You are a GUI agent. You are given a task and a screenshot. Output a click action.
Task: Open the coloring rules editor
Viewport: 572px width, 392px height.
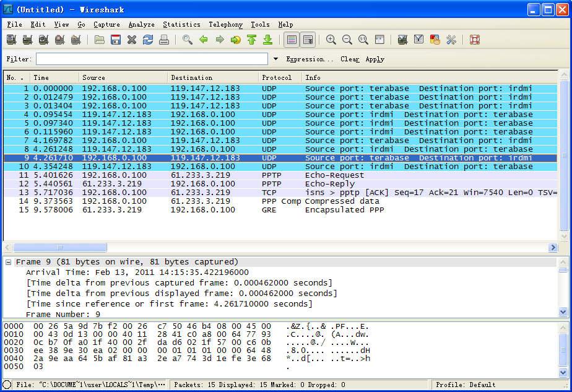click(435, 40)
